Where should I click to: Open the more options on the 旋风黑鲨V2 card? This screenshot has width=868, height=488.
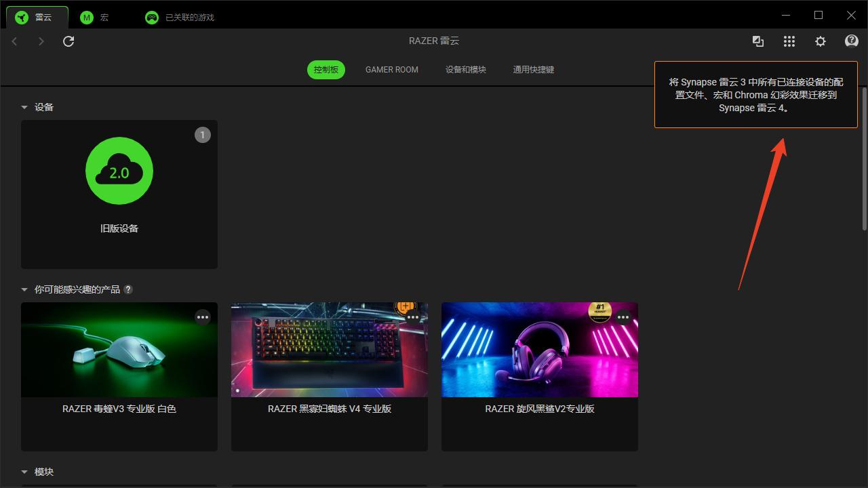[623, 317]
